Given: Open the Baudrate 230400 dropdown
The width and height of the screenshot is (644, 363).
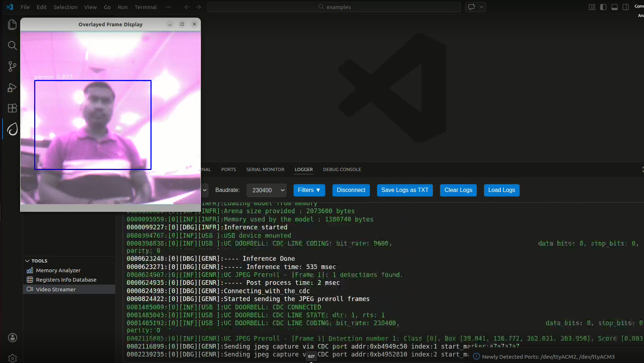Looking at the screenshot, I should click(x=266, y=190).
